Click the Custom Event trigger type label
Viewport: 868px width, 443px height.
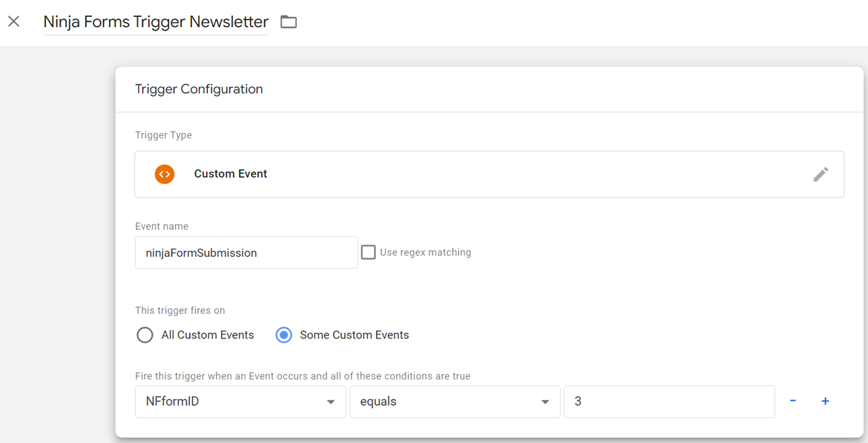point(230,174)
